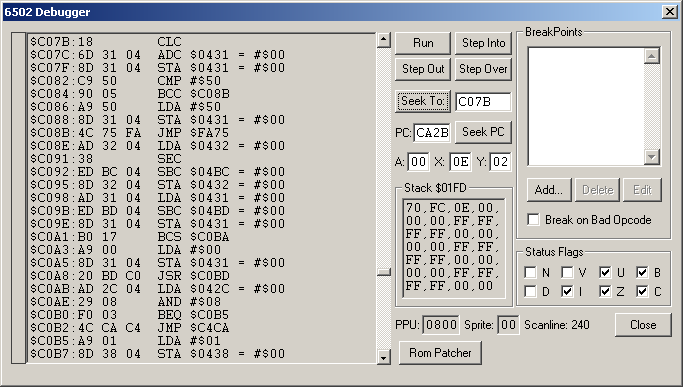Click the Scanline: 240 label
This screenshot has height=387, width=683.
pos(556,325)
